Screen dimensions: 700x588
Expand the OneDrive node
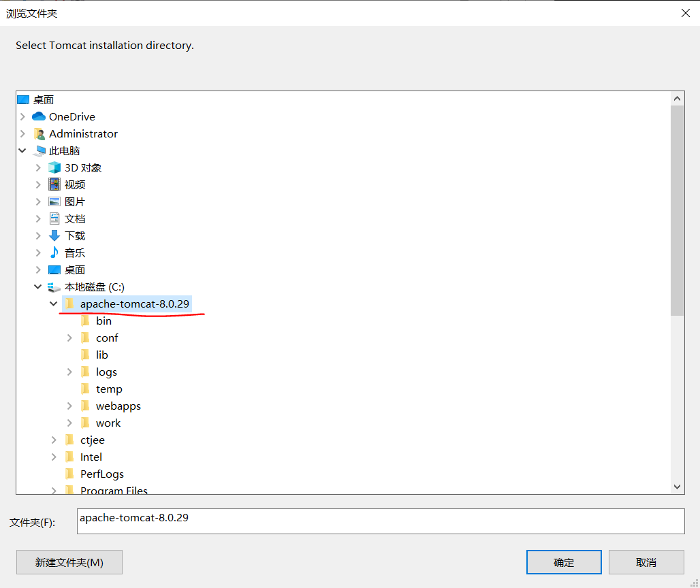[22, 116]
